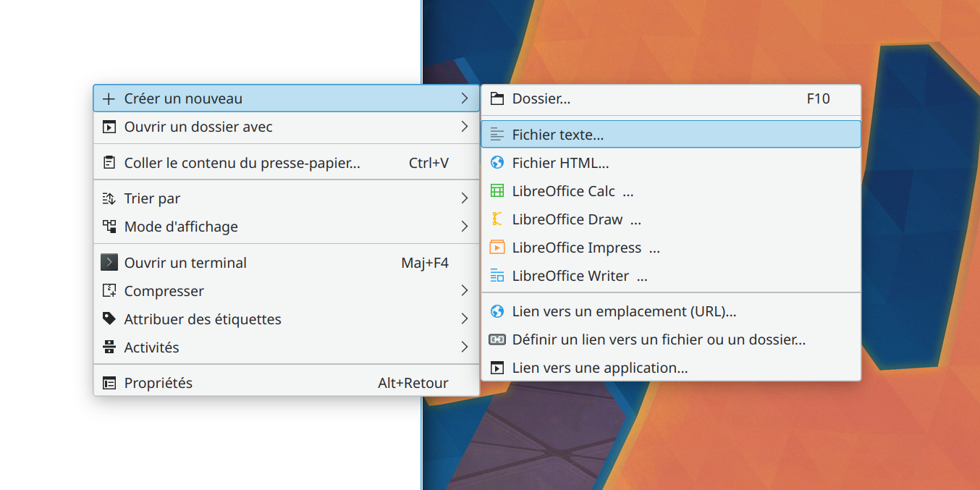Click the globe icon beside Fichier HTML
Viewport: 980px width, 490px height.
click(497, 163)
